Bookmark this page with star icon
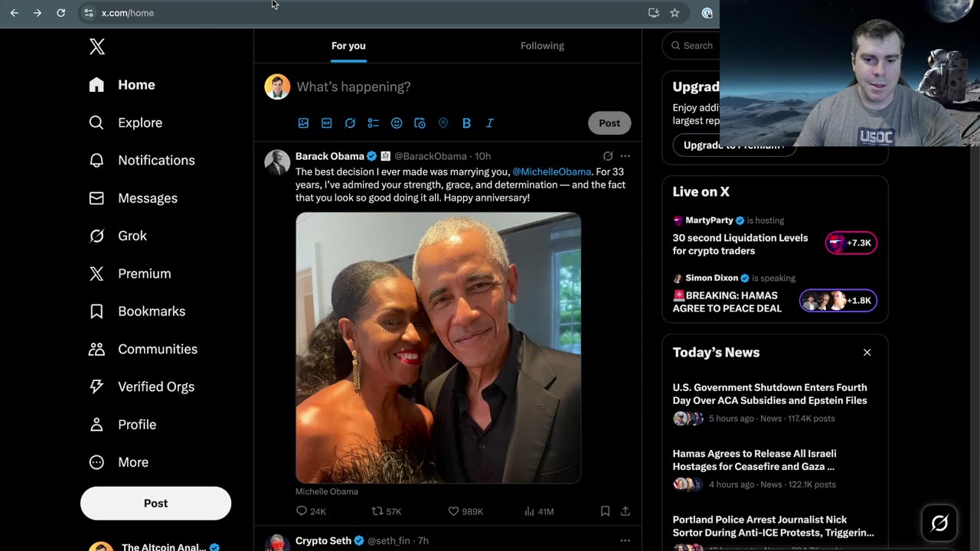The height and width of the screenshot is (551, 980). pos(675,13)
